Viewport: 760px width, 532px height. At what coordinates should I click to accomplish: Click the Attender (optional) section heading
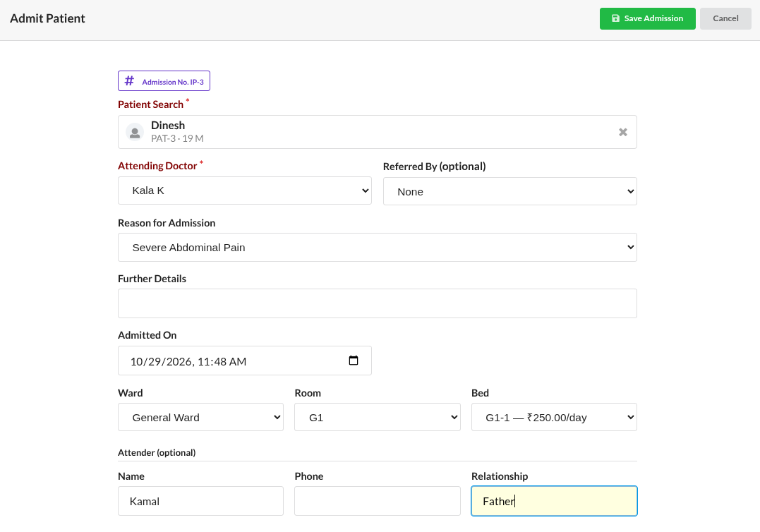(x=157, y=452)
